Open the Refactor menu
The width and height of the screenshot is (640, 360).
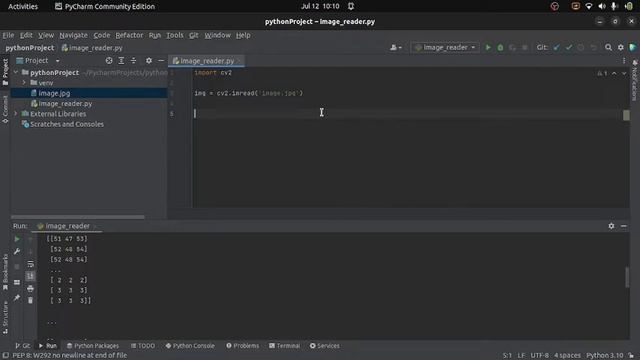tap(129, 35)
